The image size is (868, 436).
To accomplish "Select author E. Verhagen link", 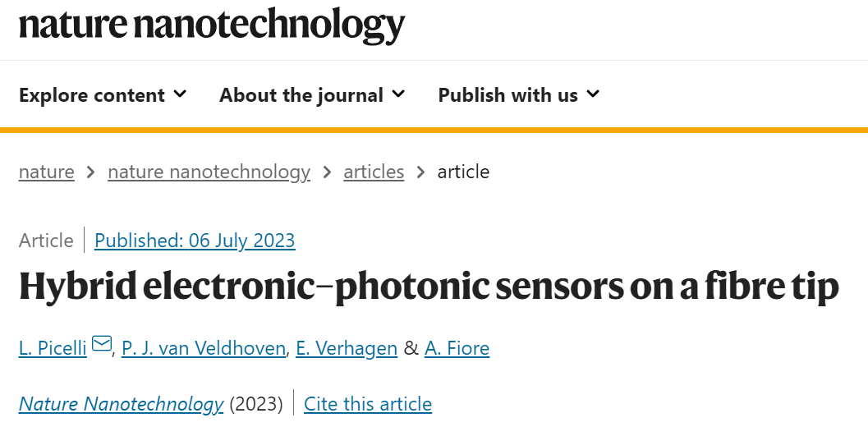I will (x=347, y=348).
